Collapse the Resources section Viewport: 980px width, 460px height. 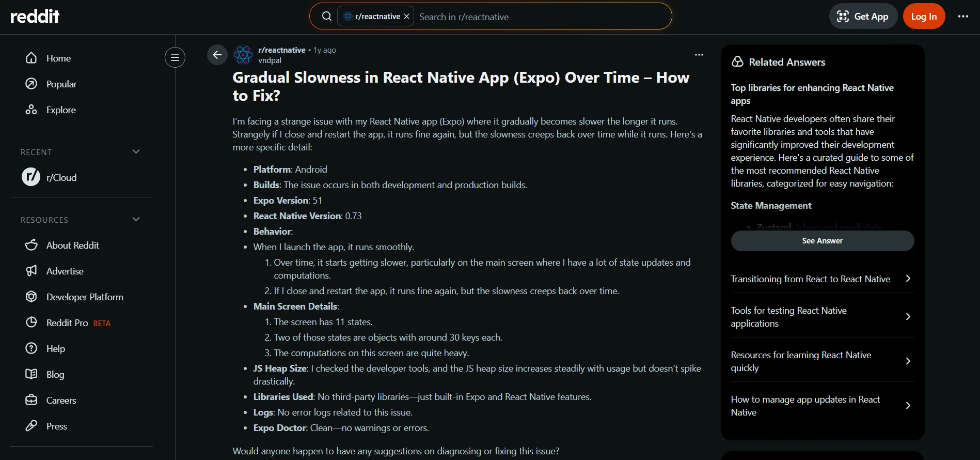click(136, 220)
